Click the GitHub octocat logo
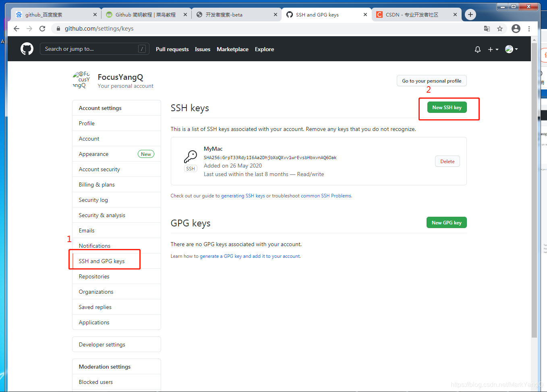This screenshot has width=547, height=392. tap(27, 49)
